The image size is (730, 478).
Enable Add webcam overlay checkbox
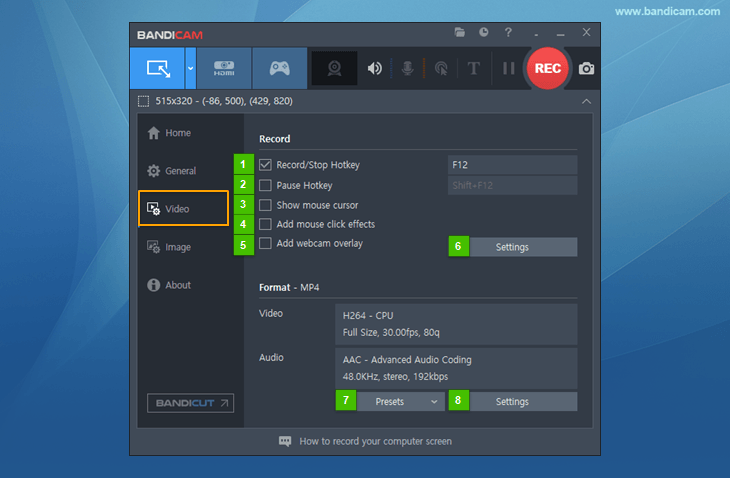(x=265, y=243)
